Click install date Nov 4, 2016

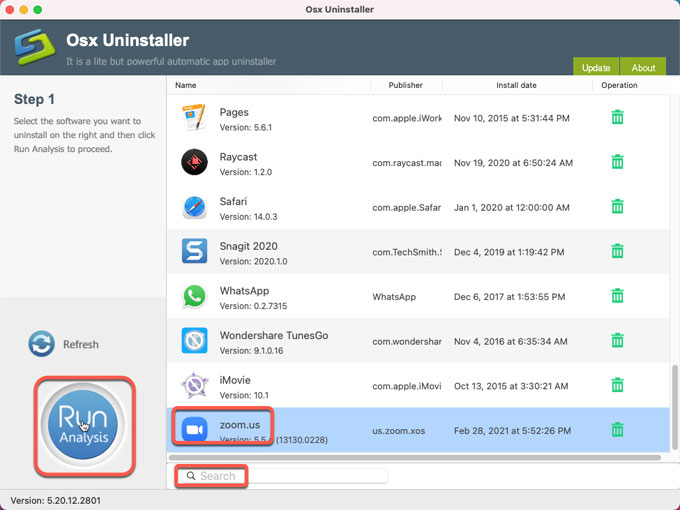pyautogui.click(x=510, y=341)
